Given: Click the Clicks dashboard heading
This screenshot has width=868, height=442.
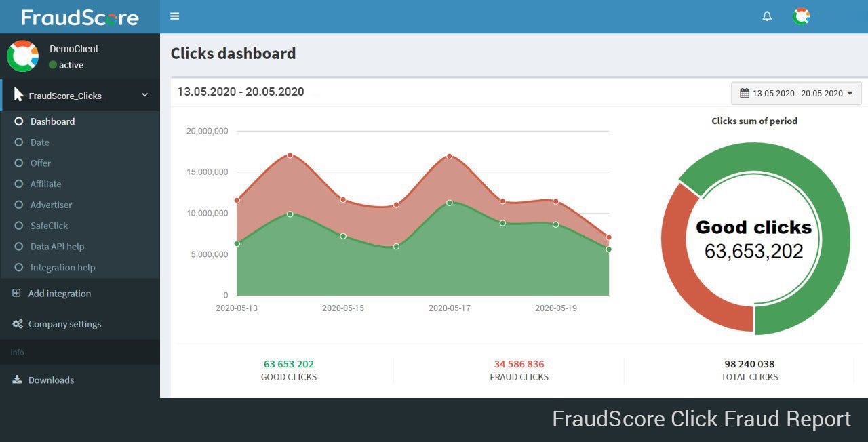Looking at the screenshot, I should pos(233,54).
